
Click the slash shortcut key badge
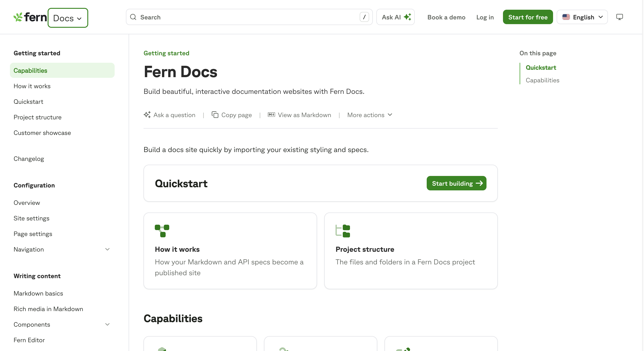pyautogui.click(x=364, y=17)
